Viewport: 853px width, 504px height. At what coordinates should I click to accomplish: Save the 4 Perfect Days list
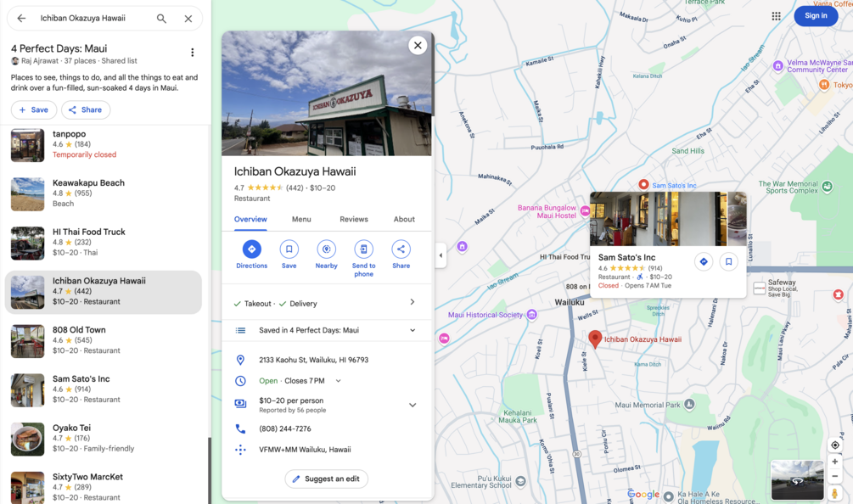pyautogui.click(x=34, y=109)
